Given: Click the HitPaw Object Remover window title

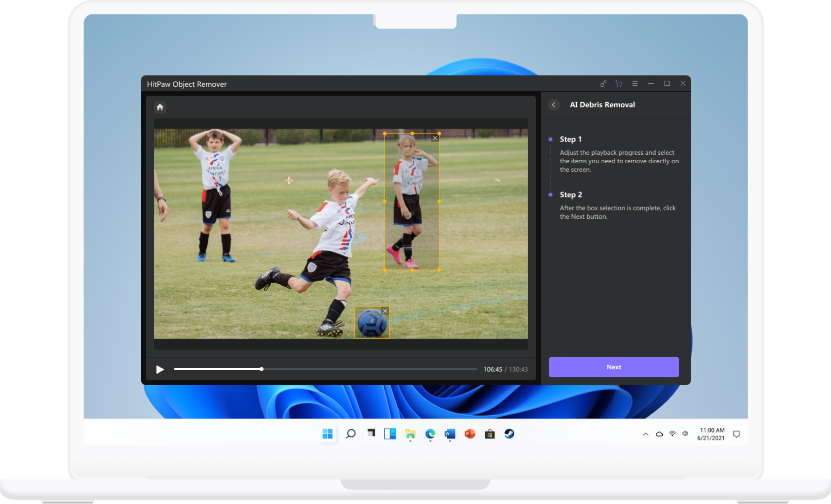Looking at the screenshot, I should [x=187, y=84].
